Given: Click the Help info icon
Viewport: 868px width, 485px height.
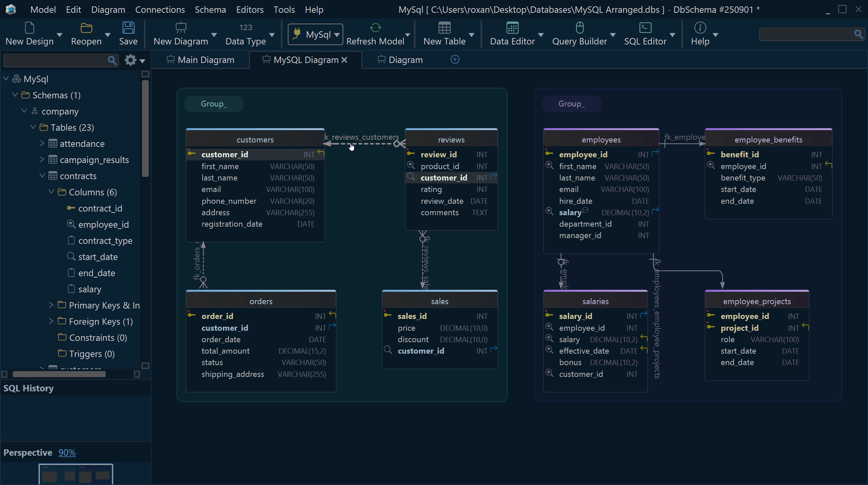Looking at the screenshot, I should tap(700, 28).
